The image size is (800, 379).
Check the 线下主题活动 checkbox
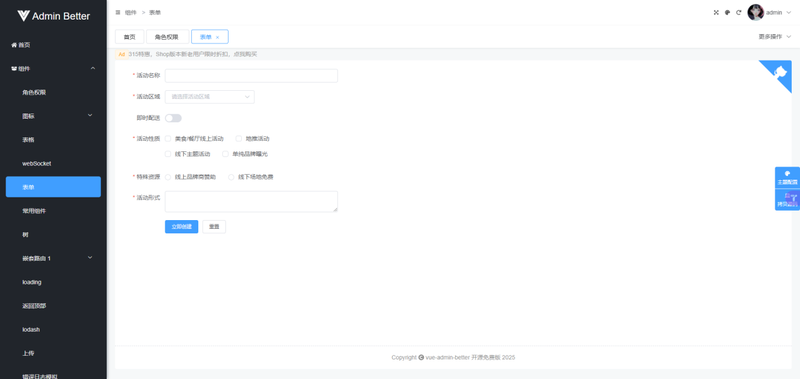click(x=168, y=154)
